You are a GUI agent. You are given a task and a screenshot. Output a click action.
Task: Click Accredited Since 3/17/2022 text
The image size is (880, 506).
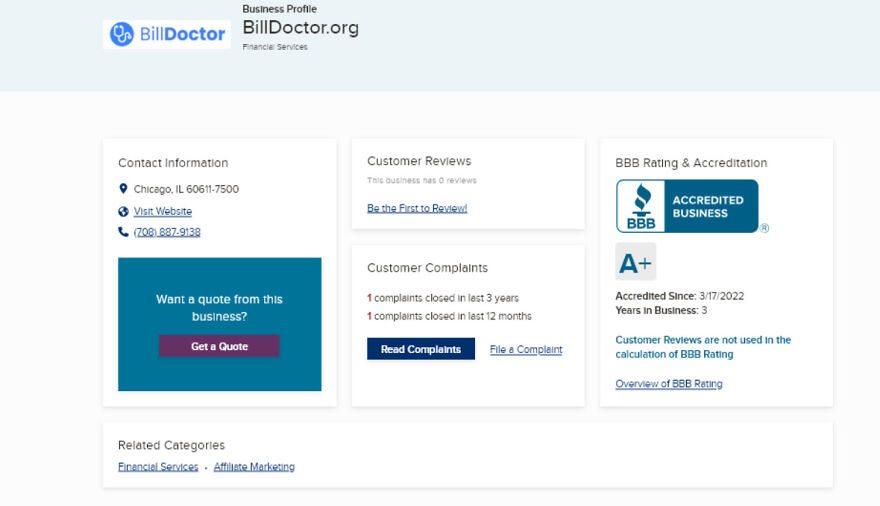(x=680, y=296)
